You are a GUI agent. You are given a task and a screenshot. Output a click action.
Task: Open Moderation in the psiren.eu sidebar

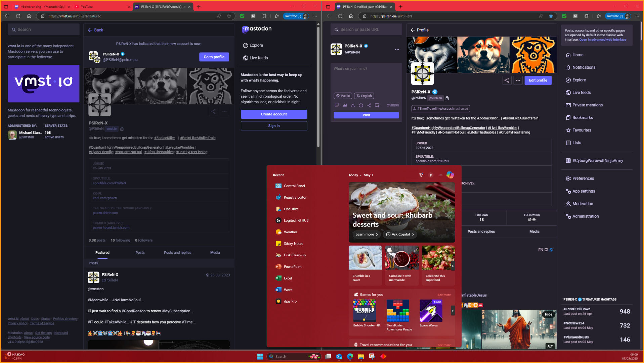coord(579,204)
